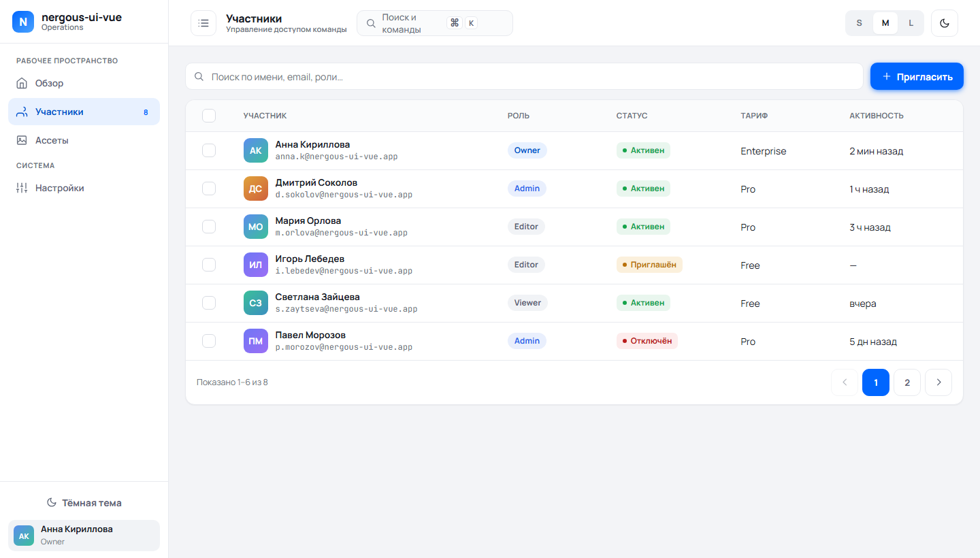Open the Участники sidebar item

point(84,112)
